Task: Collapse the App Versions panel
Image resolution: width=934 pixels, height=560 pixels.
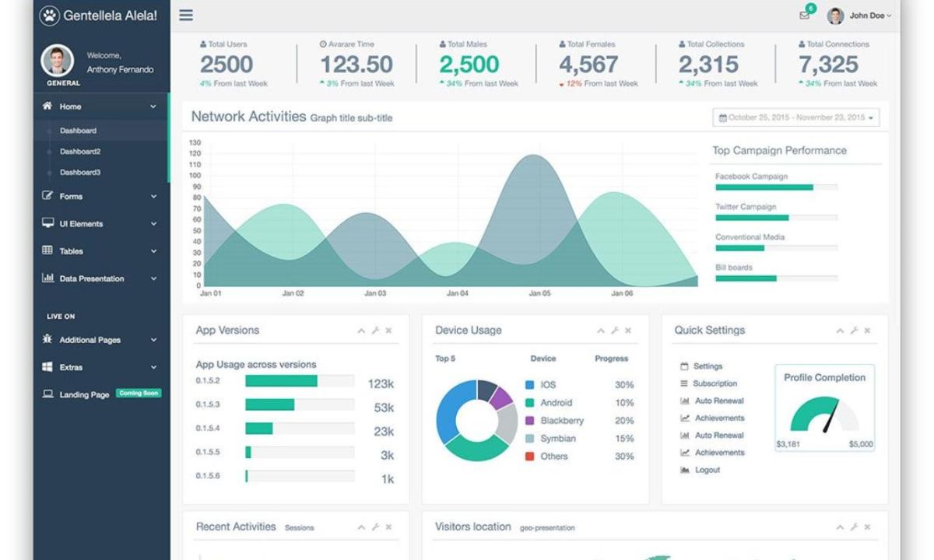Action: (x=361, y=331)
